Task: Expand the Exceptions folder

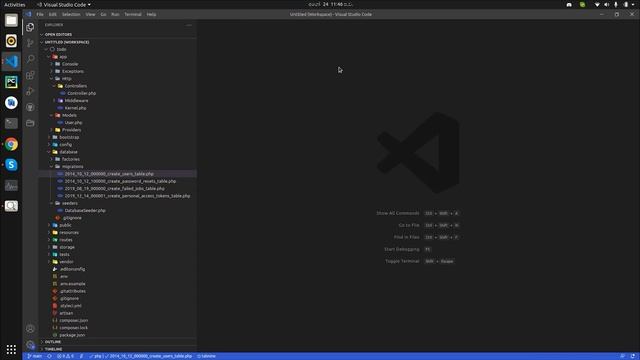Action: click(73, 71)
